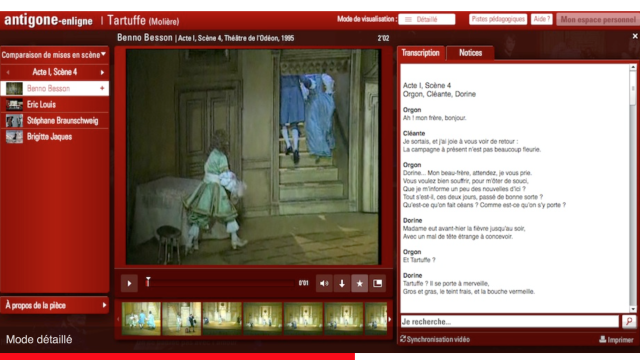Click the search magnifier icon
The height and width of the screenshot is (360, 640).
point(629,322)
